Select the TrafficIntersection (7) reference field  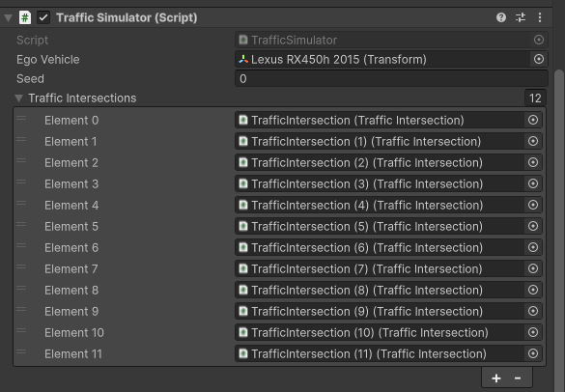[380, 268]
